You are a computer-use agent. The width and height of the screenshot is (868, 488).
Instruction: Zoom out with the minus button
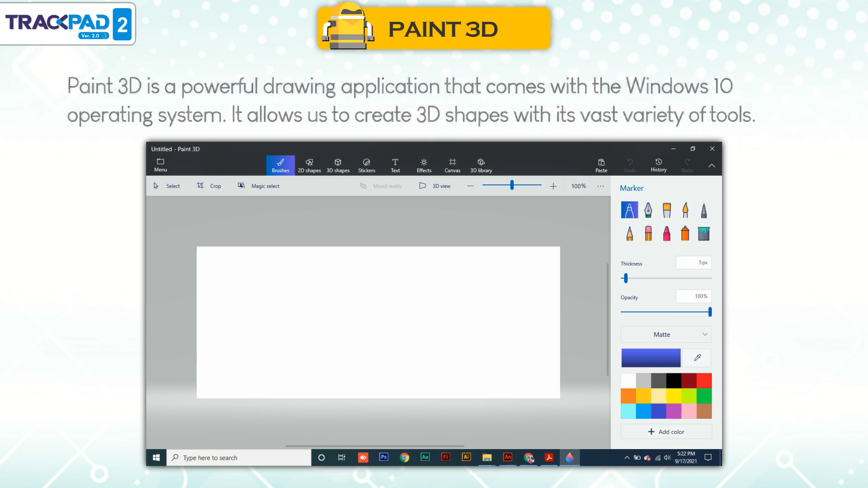click(470, 186)
